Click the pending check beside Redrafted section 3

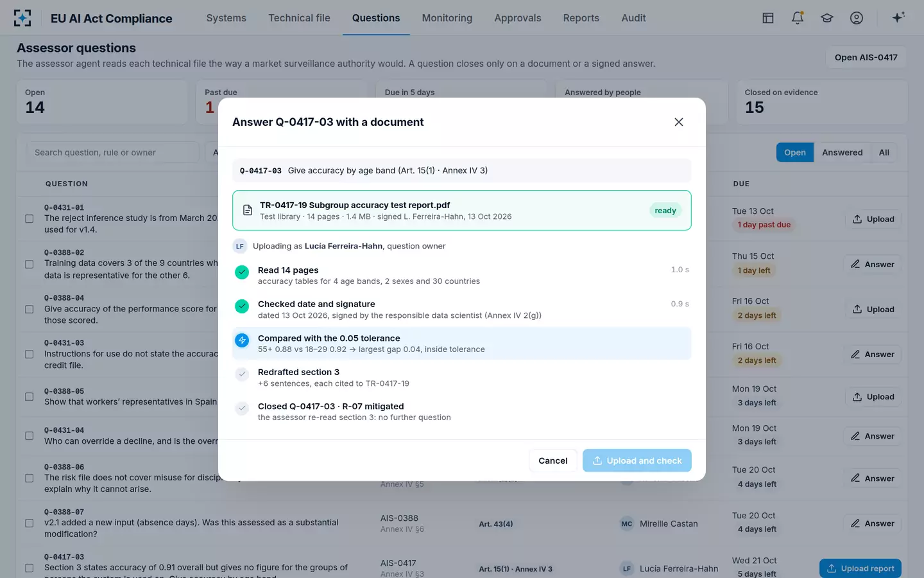point(242,374)
